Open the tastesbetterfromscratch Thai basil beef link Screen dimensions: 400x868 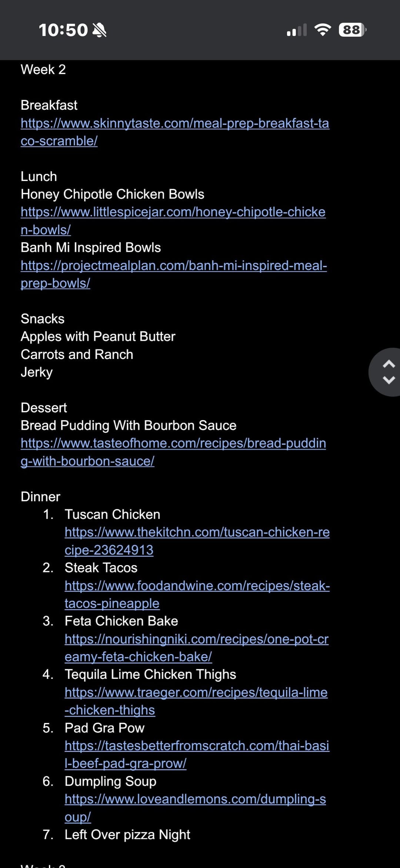point(197,746)
